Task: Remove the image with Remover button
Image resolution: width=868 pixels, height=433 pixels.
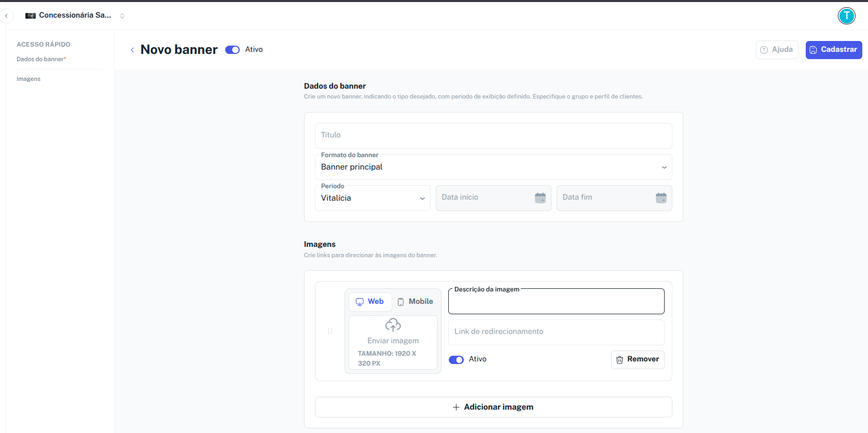Action: click(638, 359)
